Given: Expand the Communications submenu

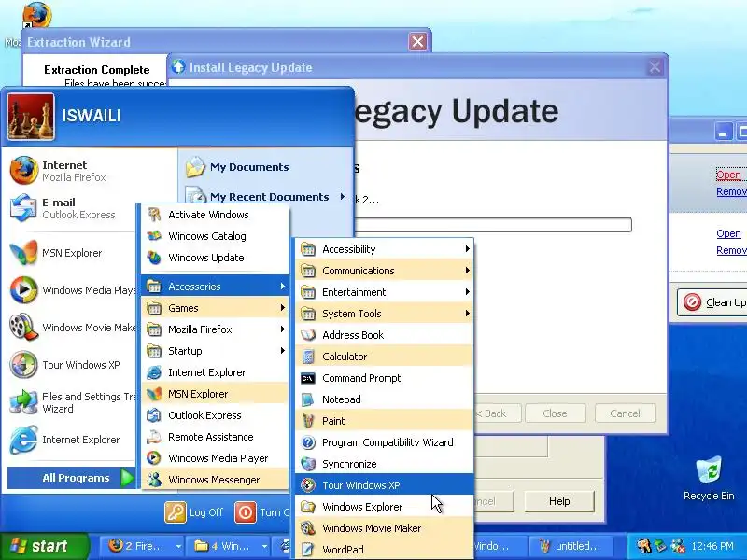Looking at the screenshot, I should pos(384,271).
